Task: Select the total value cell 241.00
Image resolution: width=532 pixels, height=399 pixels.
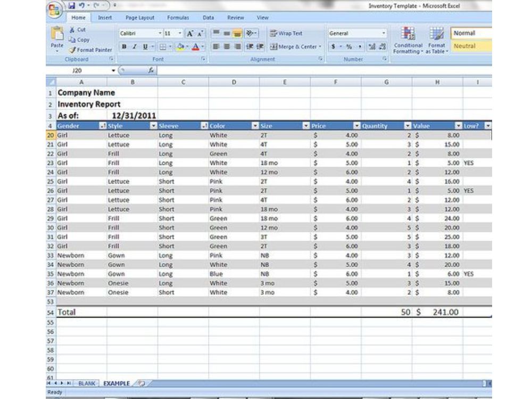Action: tap(437, 312)
